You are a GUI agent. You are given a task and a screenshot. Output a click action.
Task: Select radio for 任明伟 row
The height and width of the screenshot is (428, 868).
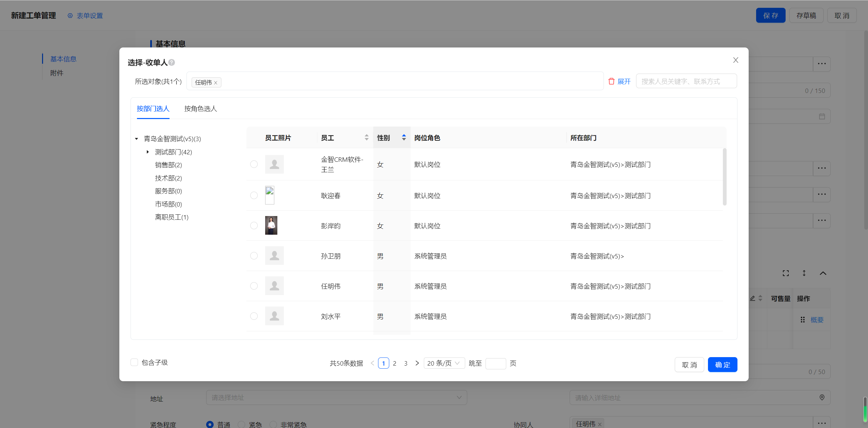[254, 286]
